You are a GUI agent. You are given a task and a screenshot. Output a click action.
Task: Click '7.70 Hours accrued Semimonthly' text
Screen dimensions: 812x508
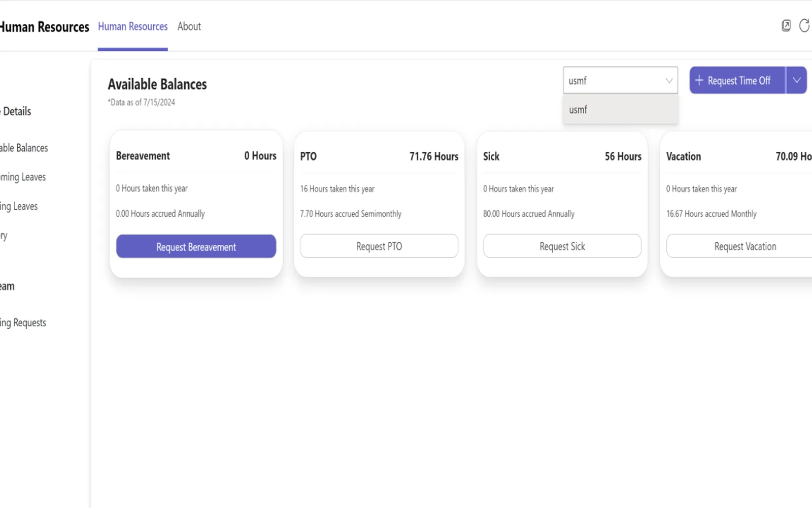click(350, 214)
